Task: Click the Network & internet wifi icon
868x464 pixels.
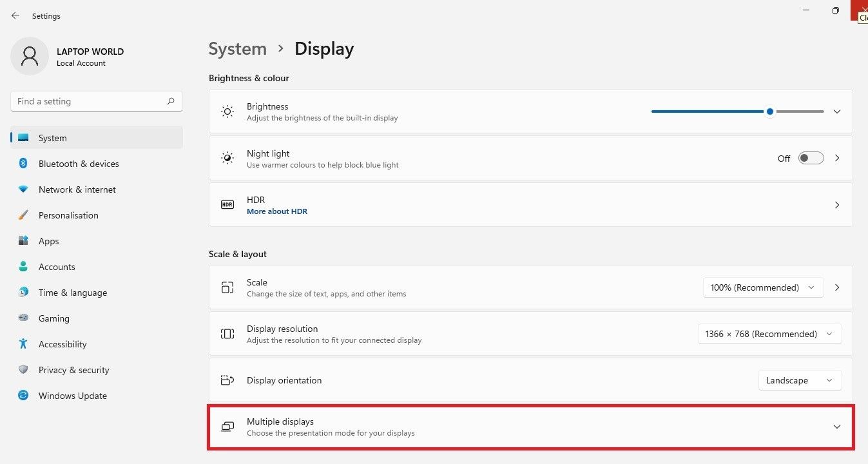Action: coord(23,189)
